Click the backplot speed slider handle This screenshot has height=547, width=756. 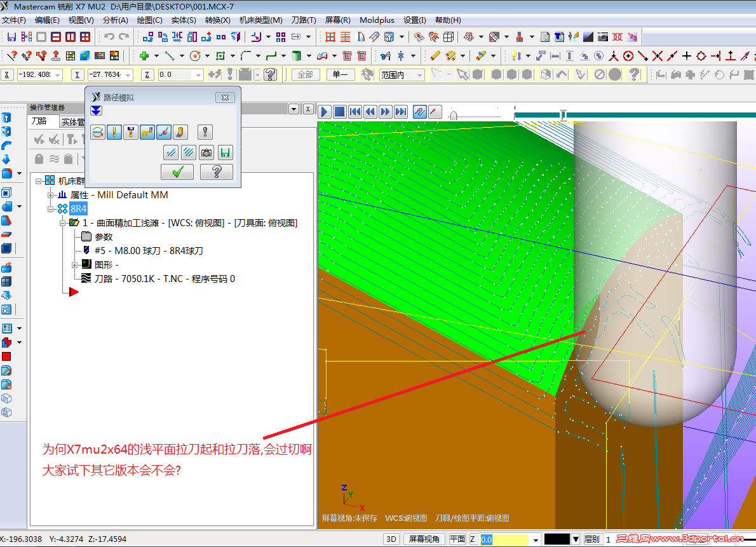(453, 115)
